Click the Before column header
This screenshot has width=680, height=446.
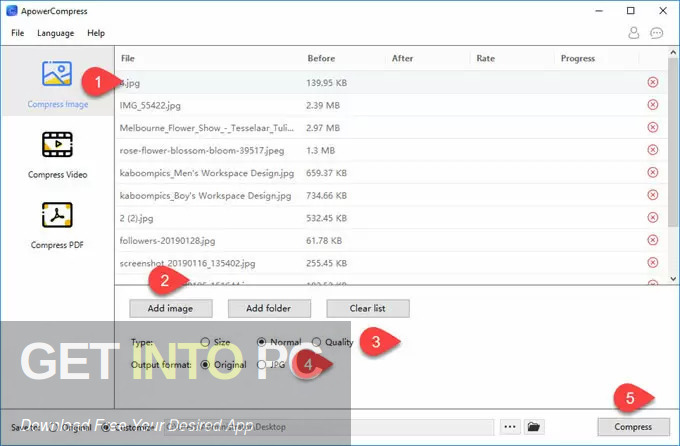click(x=321, y=59)
